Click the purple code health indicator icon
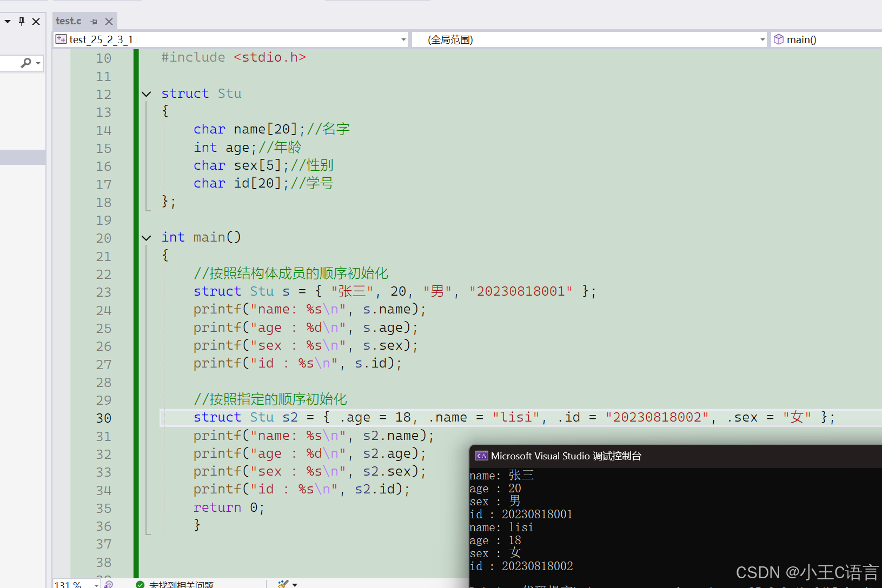This screenshot has height=588, width=882. pyautogui.click(x=108, y=584)
